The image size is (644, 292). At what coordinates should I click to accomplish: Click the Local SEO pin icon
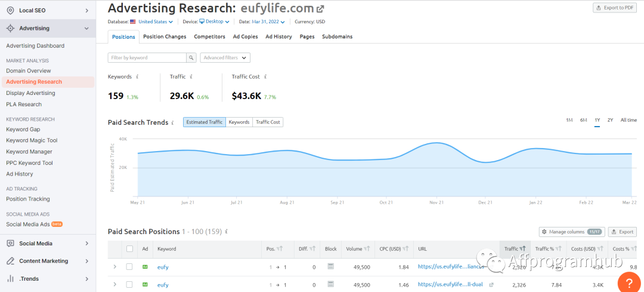11,10
